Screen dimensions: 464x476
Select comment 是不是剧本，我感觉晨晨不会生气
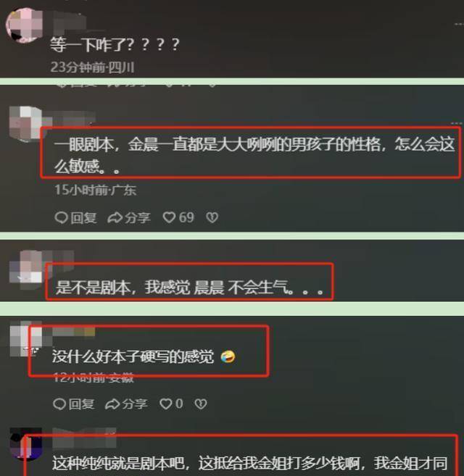pos(189,287)
